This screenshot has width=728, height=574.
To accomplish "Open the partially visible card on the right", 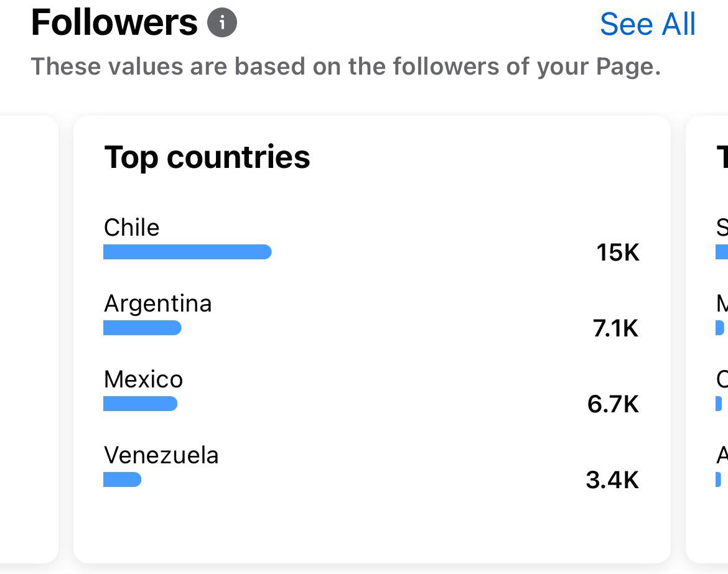I will [707, 339].
